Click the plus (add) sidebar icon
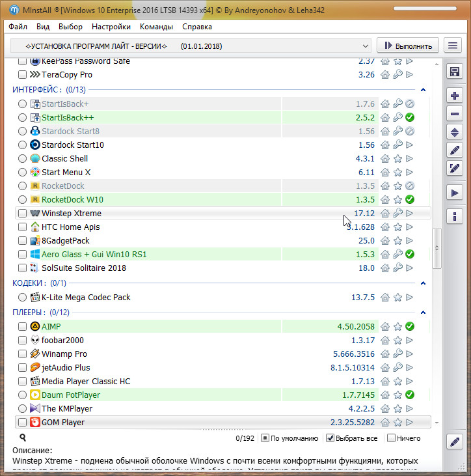This screenshot has height=476, width=471. [454, 96]
